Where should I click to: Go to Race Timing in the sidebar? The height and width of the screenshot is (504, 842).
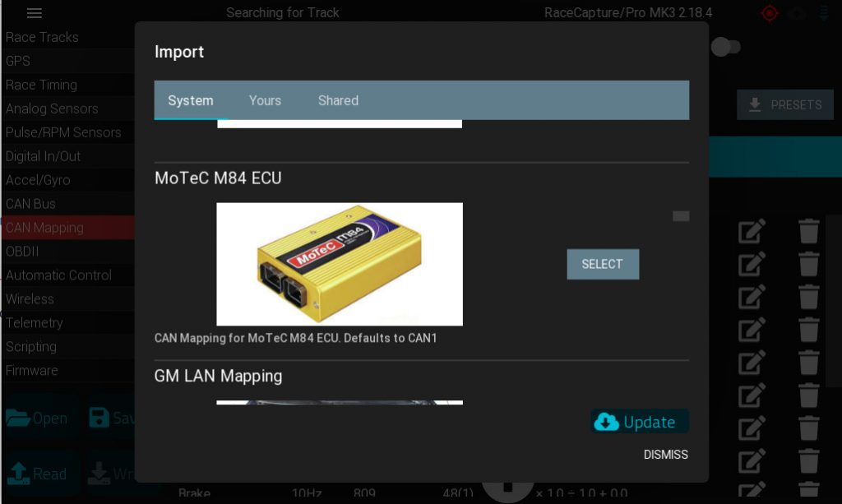67,85
